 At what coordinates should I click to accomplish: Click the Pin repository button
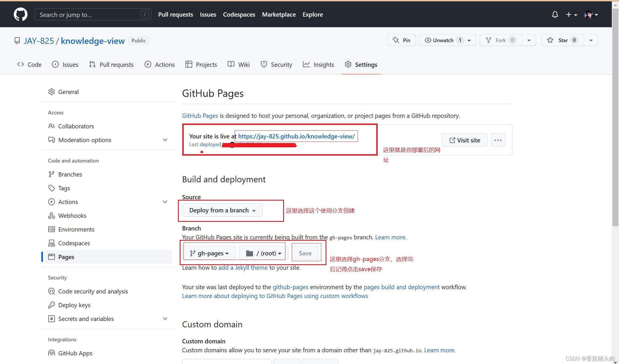(401, 40)
